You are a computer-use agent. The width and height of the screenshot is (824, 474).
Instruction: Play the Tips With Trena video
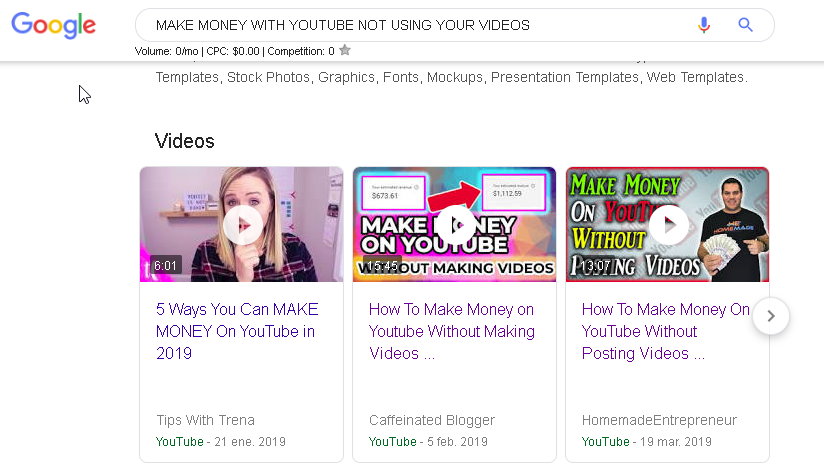242,225
